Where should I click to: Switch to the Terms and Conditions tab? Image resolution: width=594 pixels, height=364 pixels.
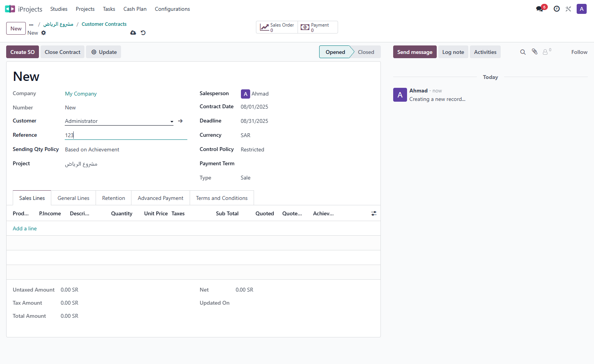coord(222,198)
